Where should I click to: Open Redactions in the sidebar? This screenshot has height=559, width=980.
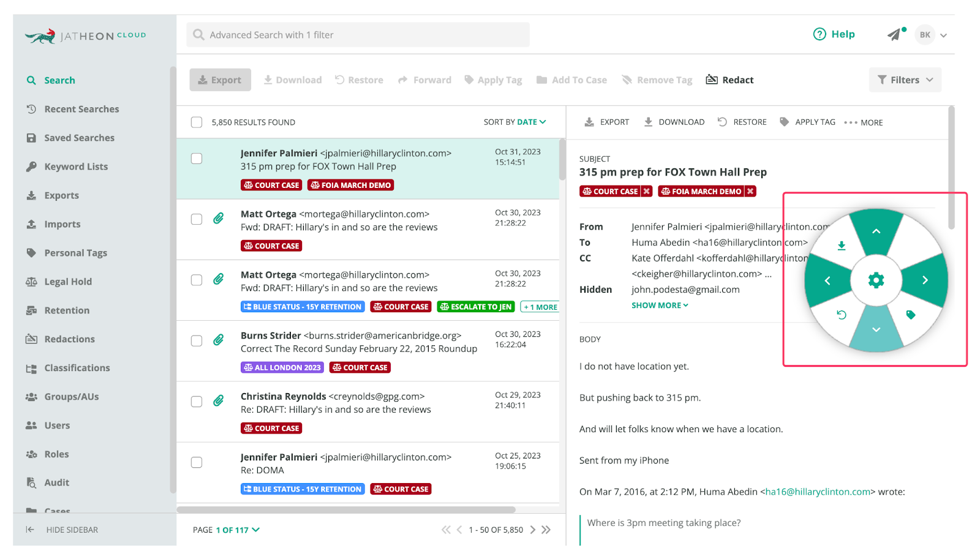click(60, 339)
